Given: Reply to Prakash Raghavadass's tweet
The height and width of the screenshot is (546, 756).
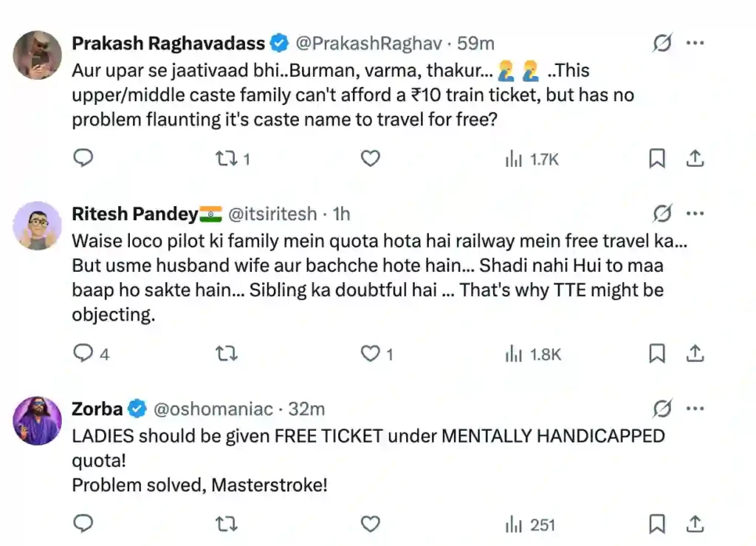Looking at the screenshot, I should [x=84, y=158].
